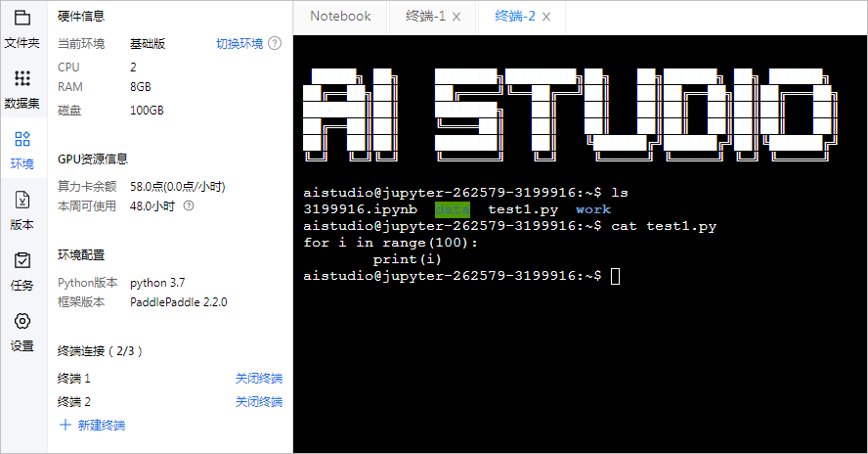Click the 切换环境 link

coord(239,43)
